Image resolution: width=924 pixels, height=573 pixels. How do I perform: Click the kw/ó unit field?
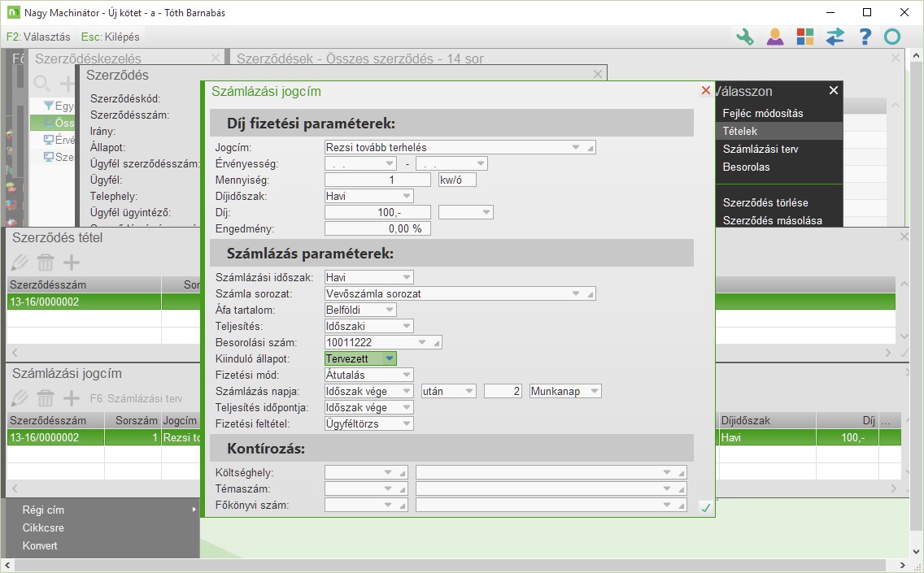457,180
